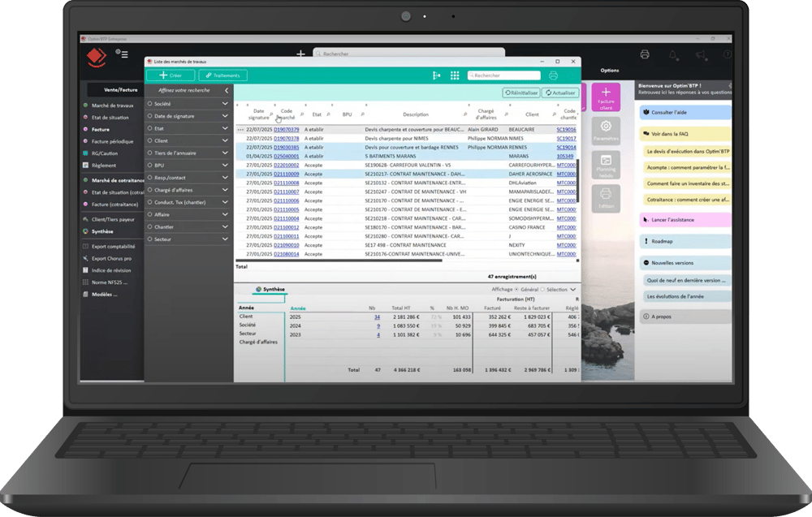The width and height of the screenshot is (812, 517).
Task: Open Export Chorus pro in the sidebar
Action: pos(111,258)
